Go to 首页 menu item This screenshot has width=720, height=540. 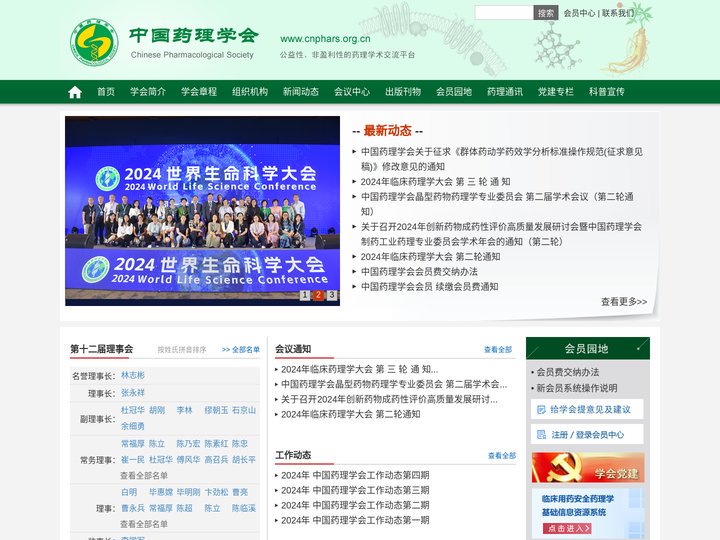tap(106, 91)
